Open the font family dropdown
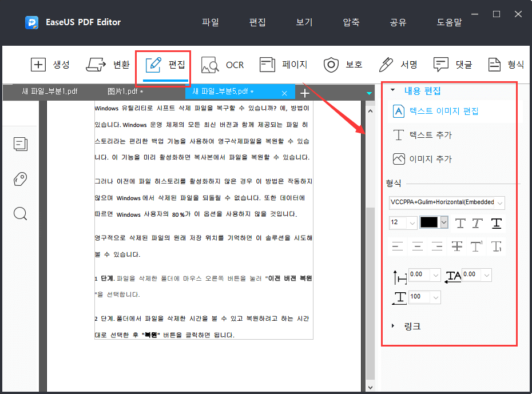The image size is (532, 394). click(449, 202)
